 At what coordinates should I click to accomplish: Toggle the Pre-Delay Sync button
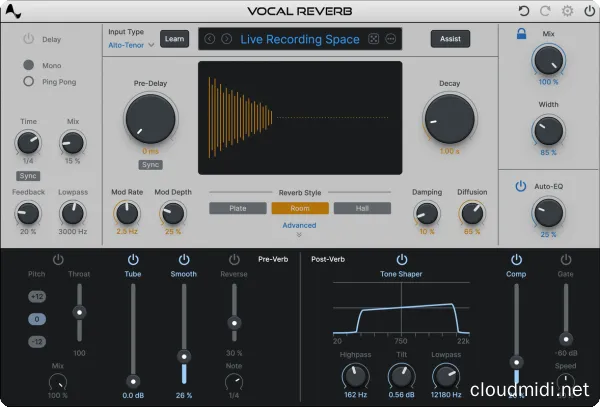(150, 164)
